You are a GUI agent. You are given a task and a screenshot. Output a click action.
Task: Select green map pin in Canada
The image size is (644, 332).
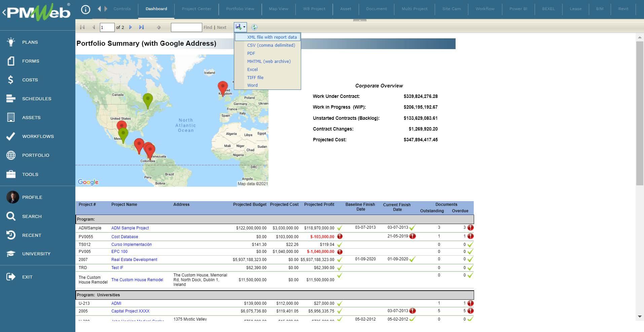click(x=148, y=100)
